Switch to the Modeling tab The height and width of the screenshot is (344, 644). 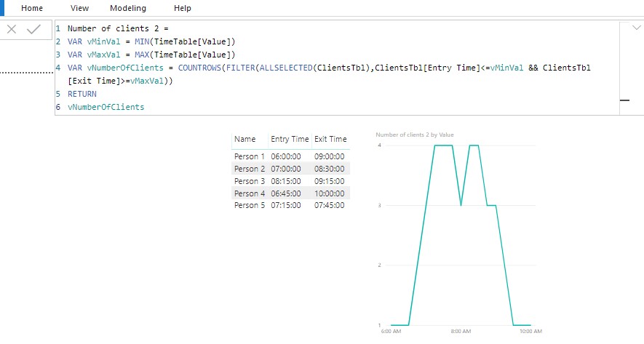click(128, 8)
